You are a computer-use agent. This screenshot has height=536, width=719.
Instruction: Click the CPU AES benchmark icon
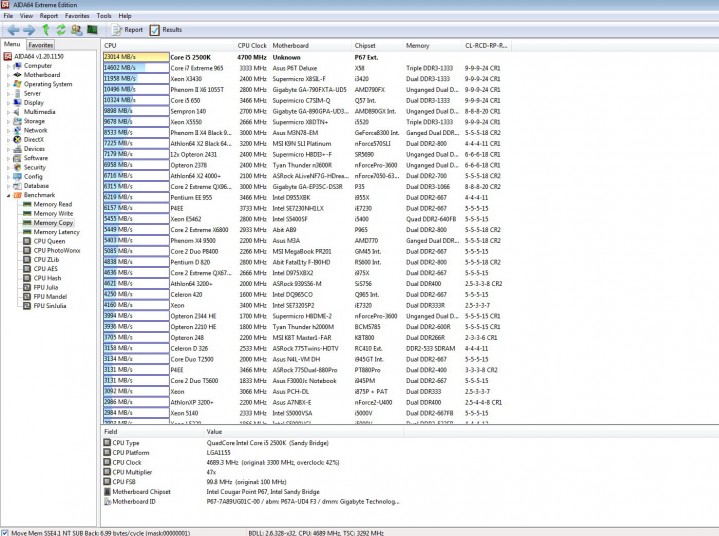click(27, 269)
